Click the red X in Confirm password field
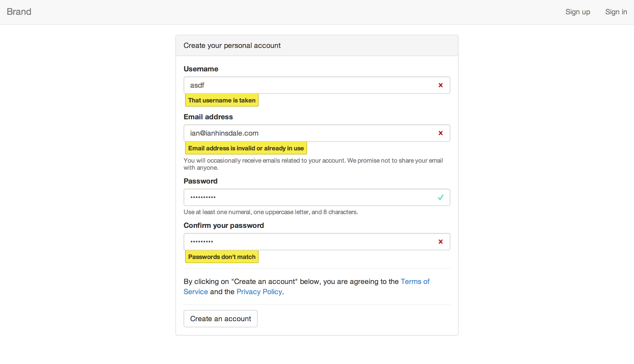Screen dimensions: 634x364 click(x=440, y=242)
